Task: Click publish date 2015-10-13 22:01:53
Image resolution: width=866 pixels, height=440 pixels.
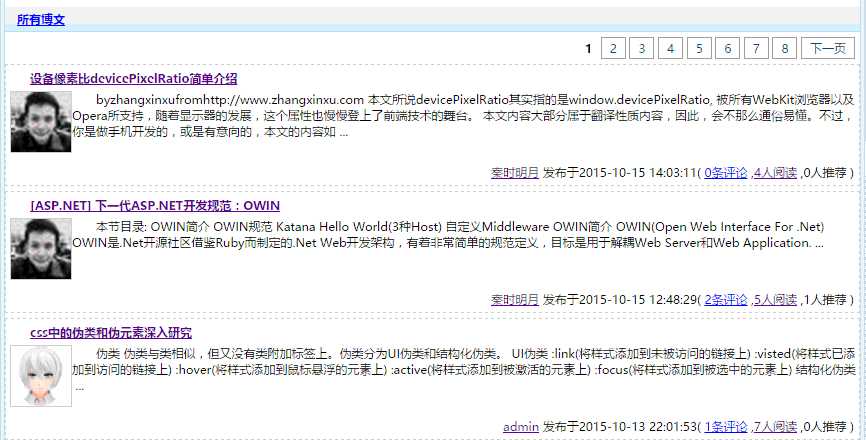Action: tap(637, 426)
